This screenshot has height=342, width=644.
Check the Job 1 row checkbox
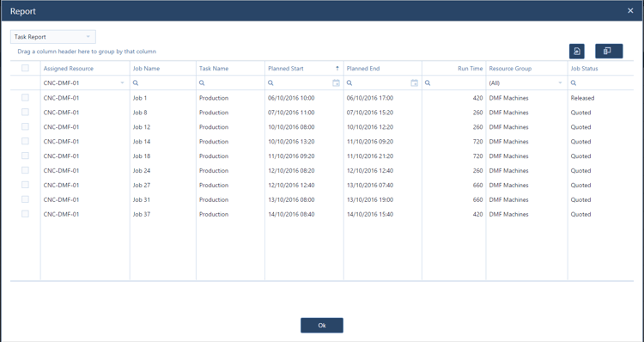click(25, 97)
